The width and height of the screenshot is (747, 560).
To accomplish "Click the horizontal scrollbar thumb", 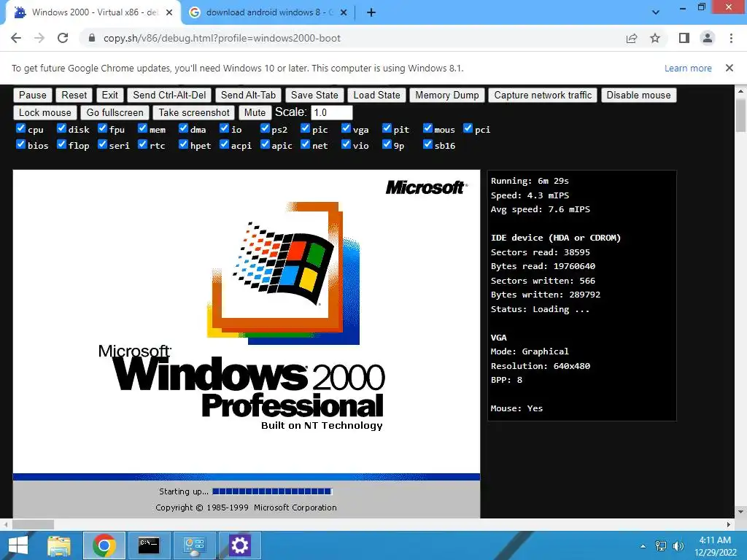I will 33,525.
